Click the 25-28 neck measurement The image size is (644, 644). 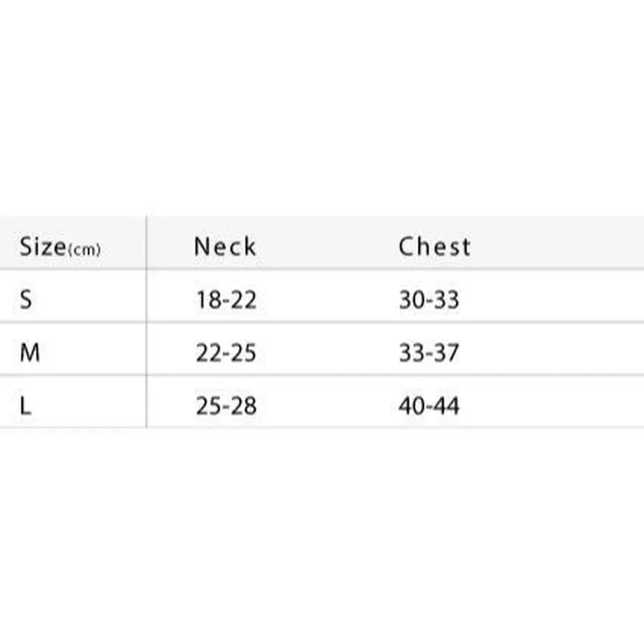click(x=226, y=406)
